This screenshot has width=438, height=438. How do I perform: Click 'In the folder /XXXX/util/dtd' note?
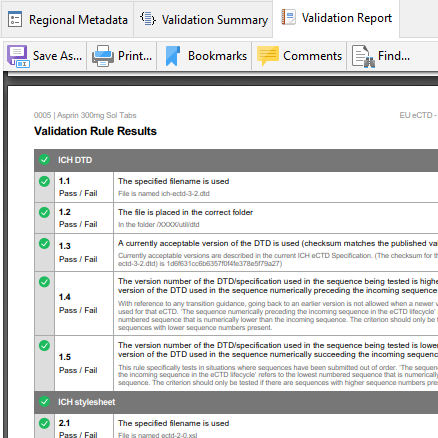click(159, 225)
